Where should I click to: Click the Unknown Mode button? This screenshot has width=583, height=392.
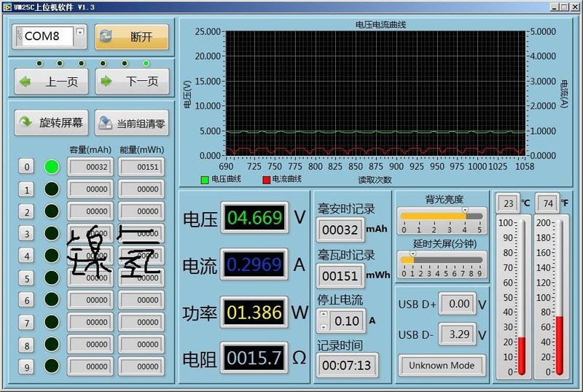point(442,365)
